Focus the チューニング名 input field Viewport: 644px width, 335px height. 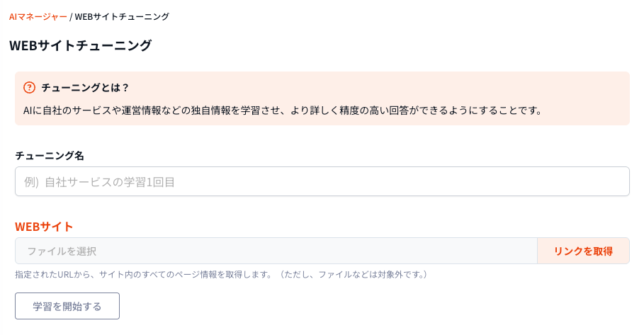tap(322, 181)
